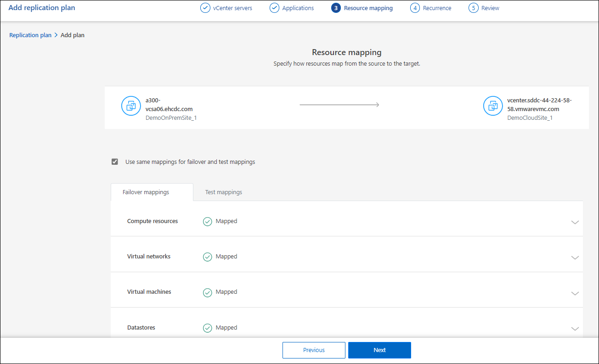Click Virtual networks Mapped status checkmark
This screenshot has width=599, height=364.
pos(208,257)
